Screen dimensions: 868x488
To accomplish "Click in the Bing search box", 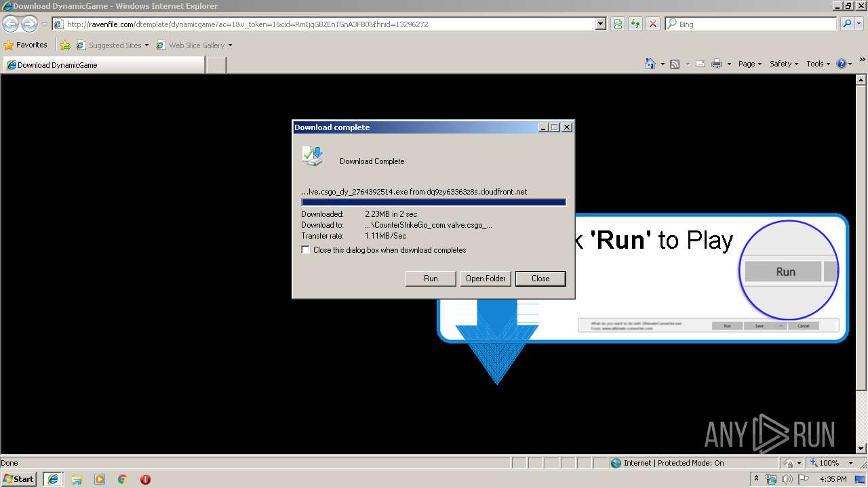I will (x=751, y=24).
